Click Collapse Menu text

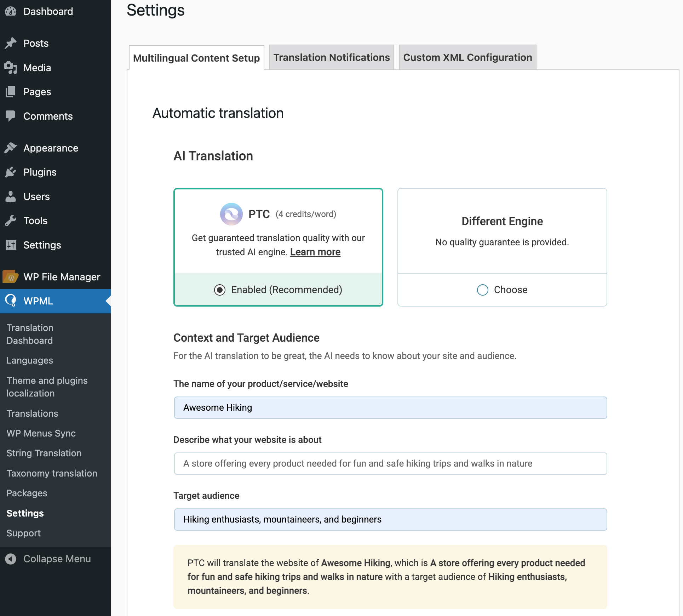pyautogui.click(x=57, y=559)
